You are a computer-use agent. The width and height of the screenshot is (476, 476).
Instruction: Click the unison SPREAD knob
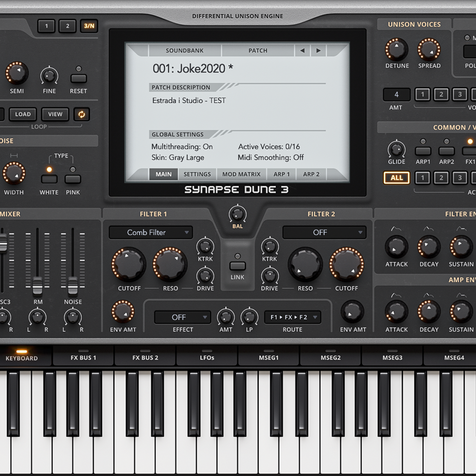[429, 49]
